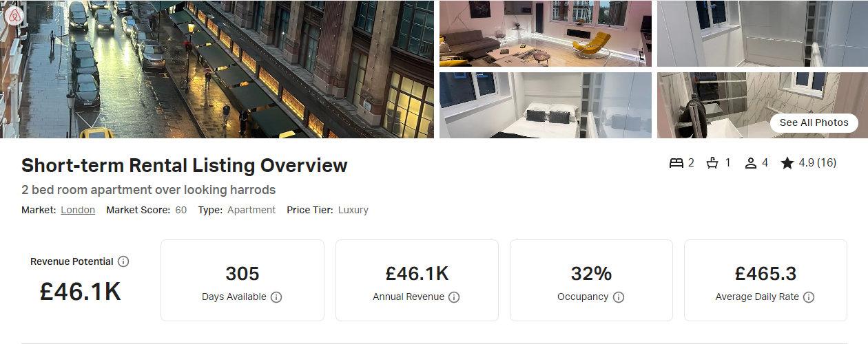The height and width of the screenshot is (344, 868).
Task: Click the £465.3 Average Daily Rate card
Action: 765,280
